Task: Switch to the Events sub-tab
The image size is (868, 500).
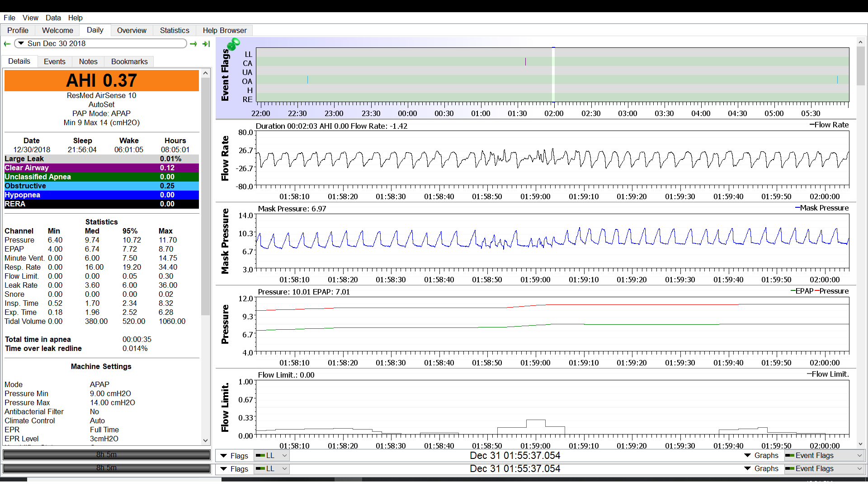Action: click(x=55, y=61)
